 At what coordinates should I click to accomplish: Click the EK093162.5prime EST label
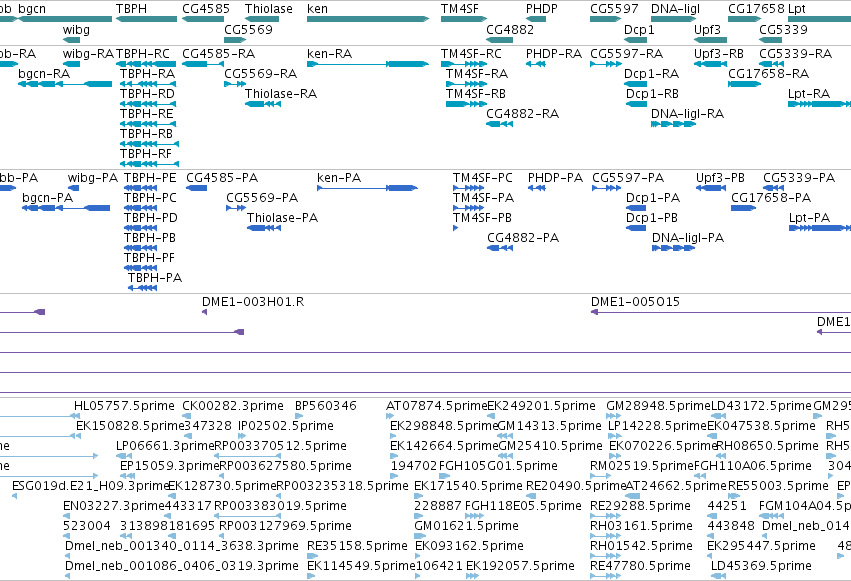pyautogui.click(x=469, y=546)
